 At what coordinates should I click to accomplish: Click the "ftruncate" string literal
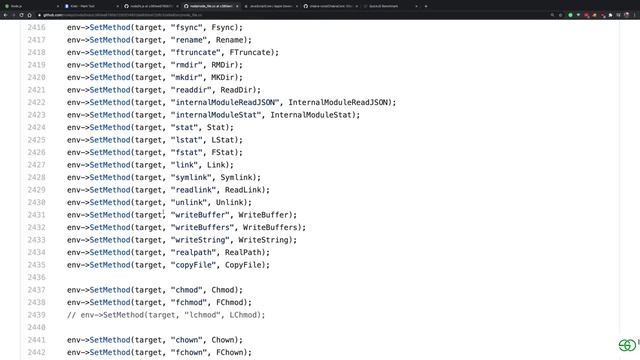[x=196, y=52]
